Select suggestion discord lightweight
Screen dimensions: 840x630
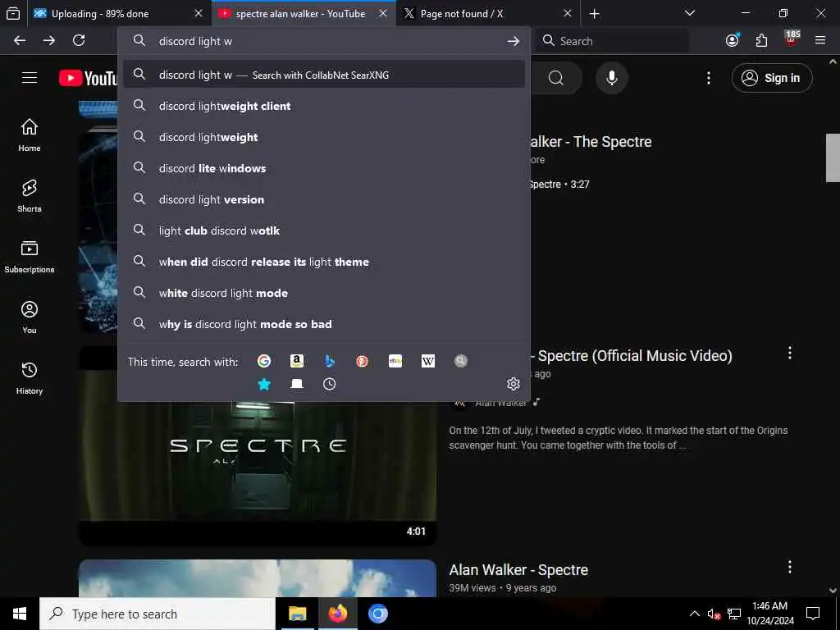324,137
